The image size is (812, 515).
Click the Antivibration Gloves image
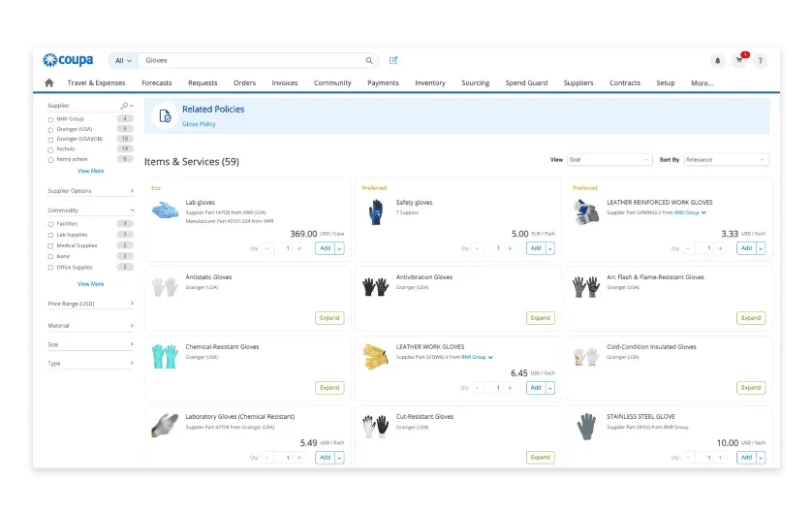(x=376, y=286)
